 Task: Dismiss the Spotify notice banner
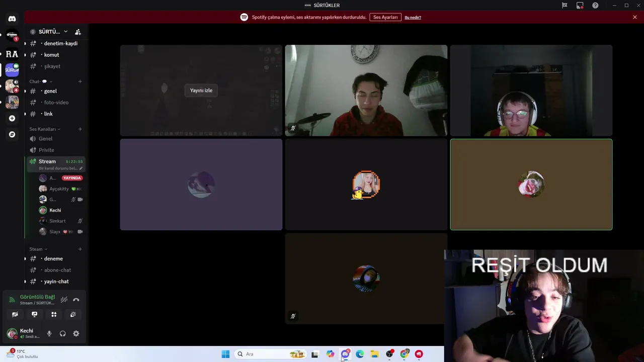coord(635,17)
